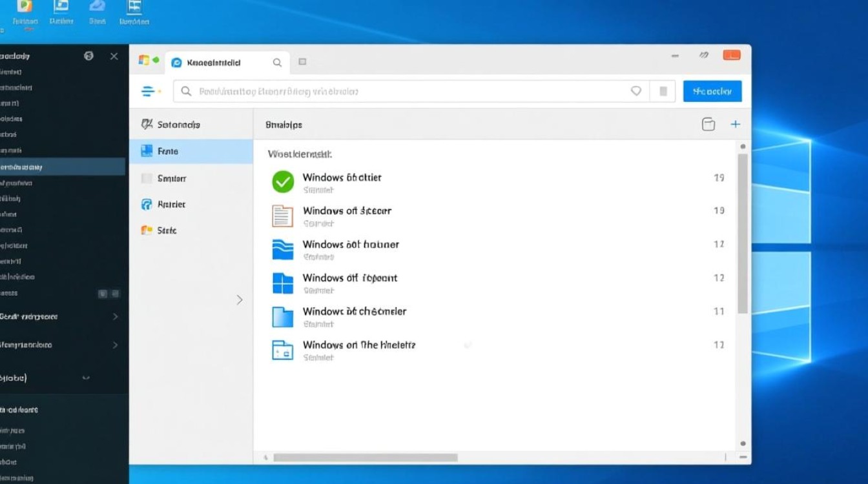Click the blue plus icon in content header

[x=735, y=125]
